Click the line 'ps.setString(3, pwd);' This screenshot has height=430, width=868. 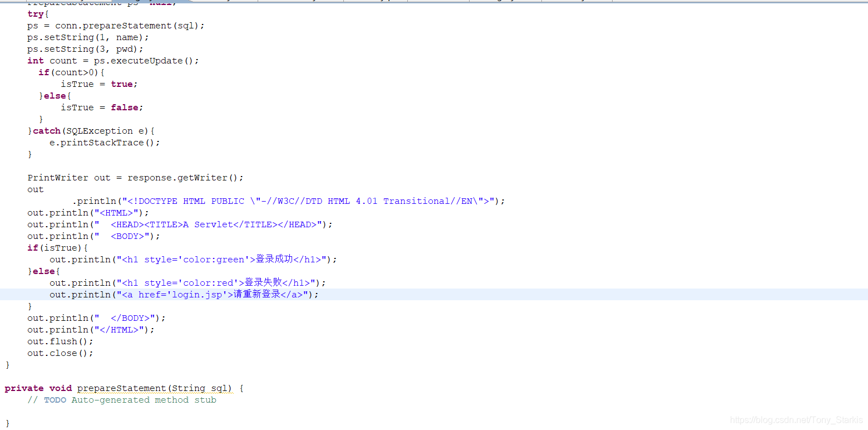click(x=85, y=49)
